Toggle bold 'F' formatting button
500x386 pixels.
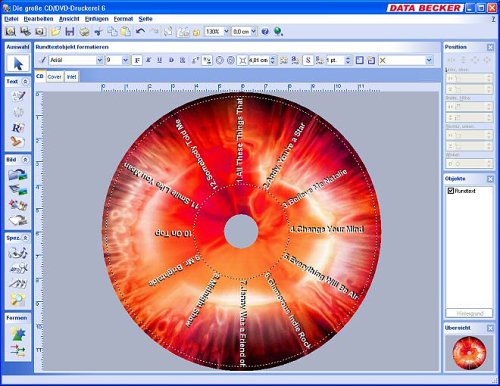(x=137, y=60)
